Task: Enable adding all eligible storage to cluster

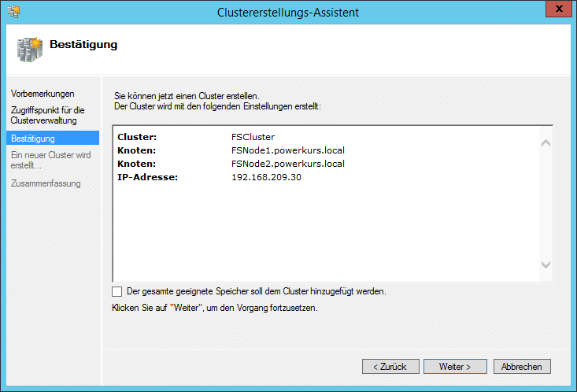Action: 117,291
